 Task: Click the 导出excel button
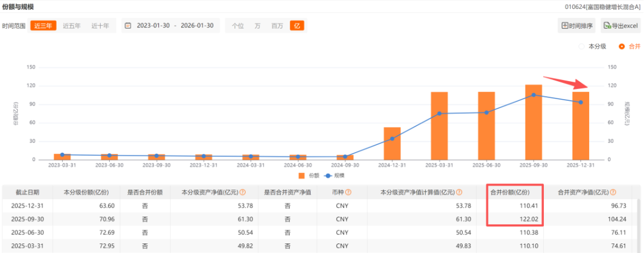(621, 26)
